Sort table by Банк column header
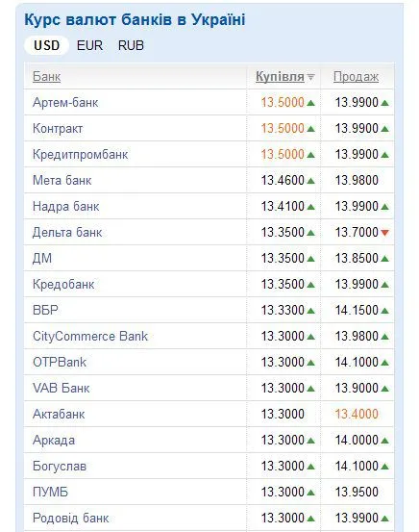Image resolution: width=419 pixels, height=532 pixels. 46,77
